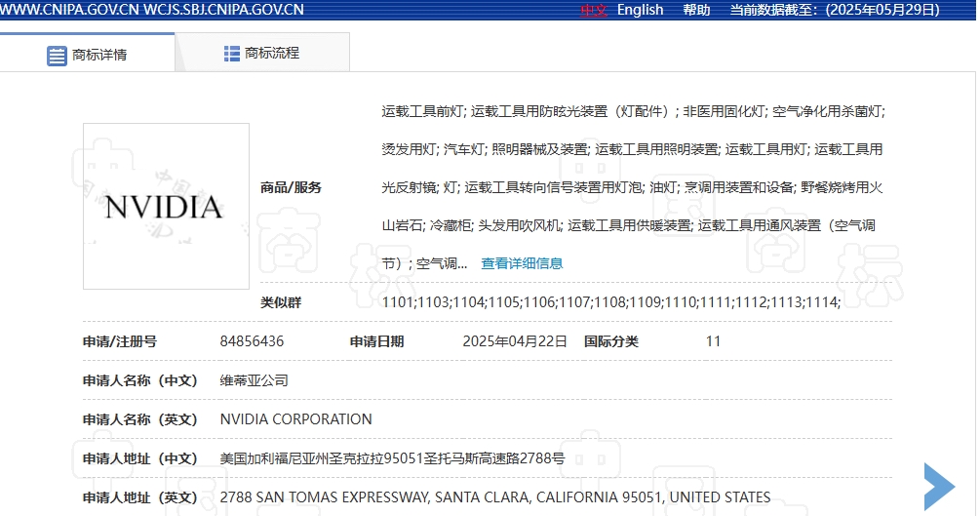Open the 商标详情 tab

[x=87, y=53]
